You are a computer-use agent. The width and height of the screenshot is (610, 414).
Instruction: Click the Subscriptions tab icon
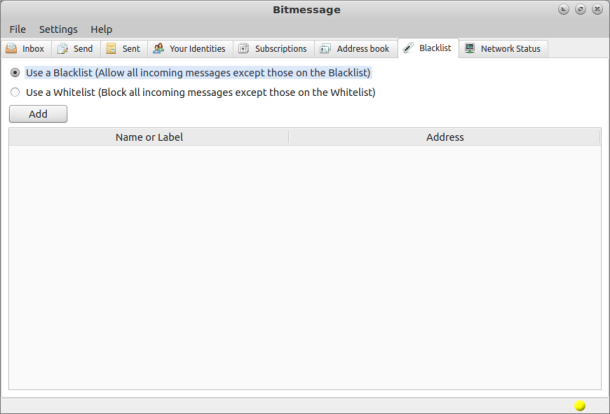pos(244,48)
